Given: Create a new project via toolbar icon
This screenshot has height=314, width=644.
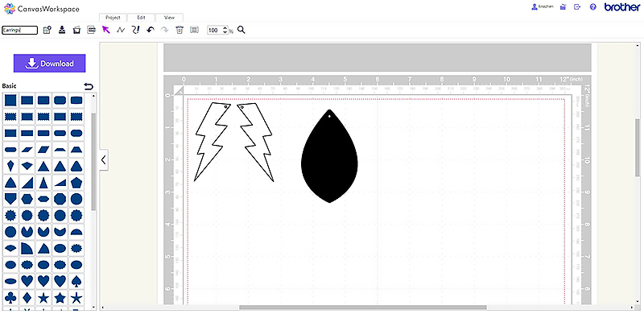Looking at the screenshot, I should click(x=47, y=30).
